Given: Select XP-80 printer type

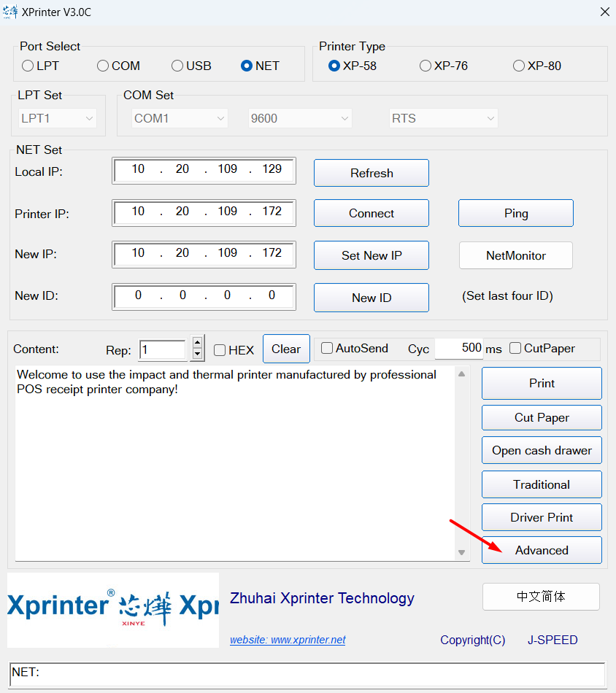Looking at the screenshot, I should [518, 65].
